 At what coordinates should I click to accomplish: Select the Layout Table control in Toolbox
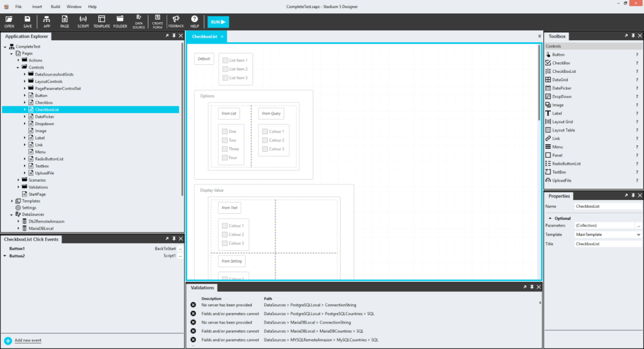pos(563,130)
